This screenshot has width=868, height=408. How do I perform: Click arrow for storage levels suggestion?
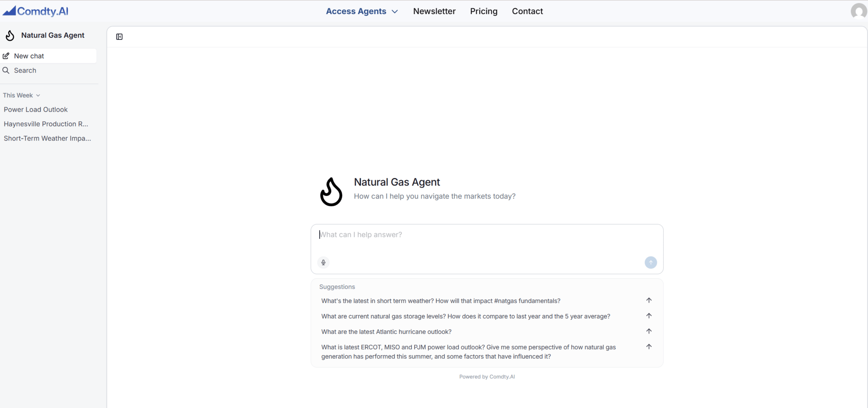649,316
